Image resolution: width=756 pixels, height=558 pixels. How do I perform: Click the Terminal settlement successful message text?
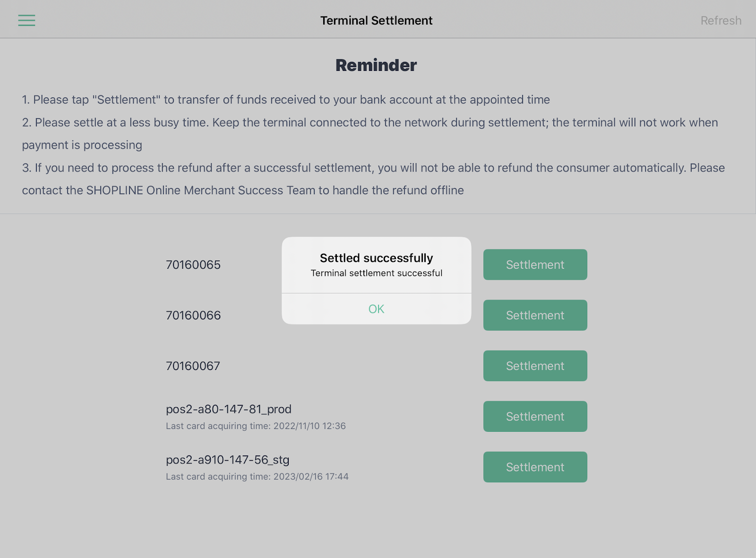tap(377, 273)
